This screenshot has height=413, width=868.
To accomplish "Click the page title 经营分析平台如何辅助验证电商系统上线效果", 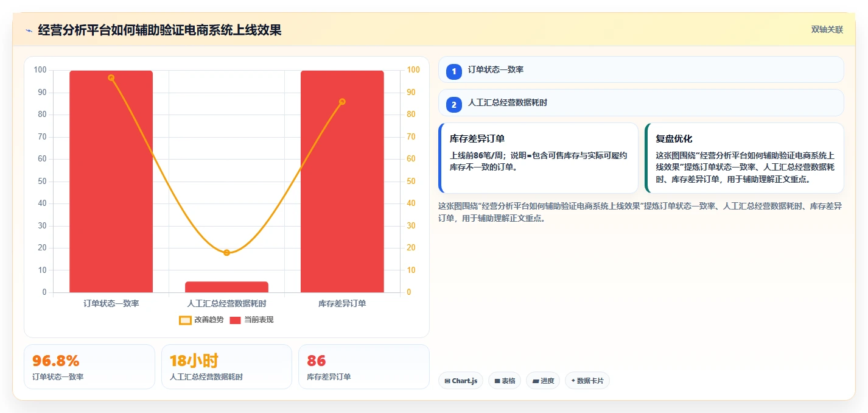I will (159, 30).
